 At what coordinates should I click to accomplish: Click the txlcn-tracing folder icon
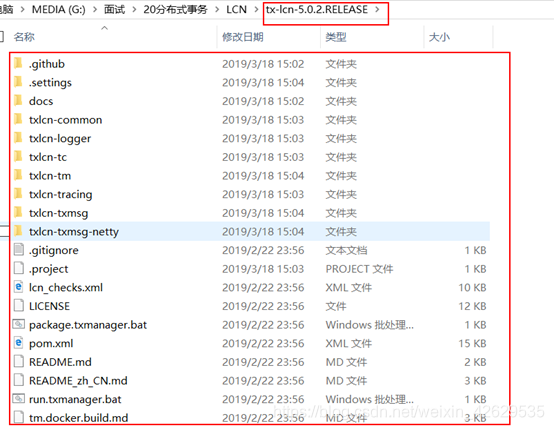coord(18,194)
